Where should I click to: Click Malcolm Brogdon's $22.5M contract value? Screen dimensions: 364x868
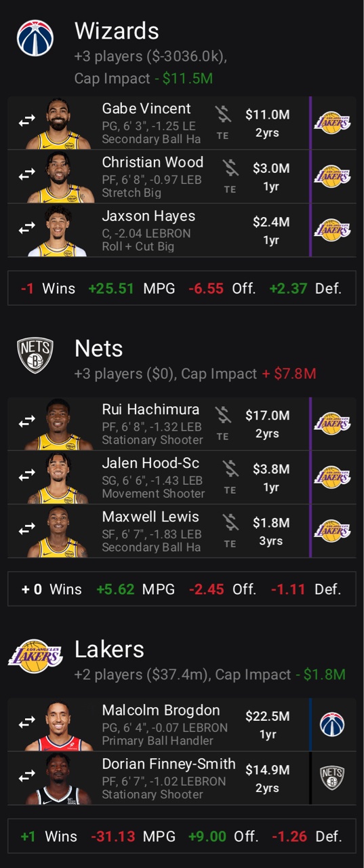267,716
